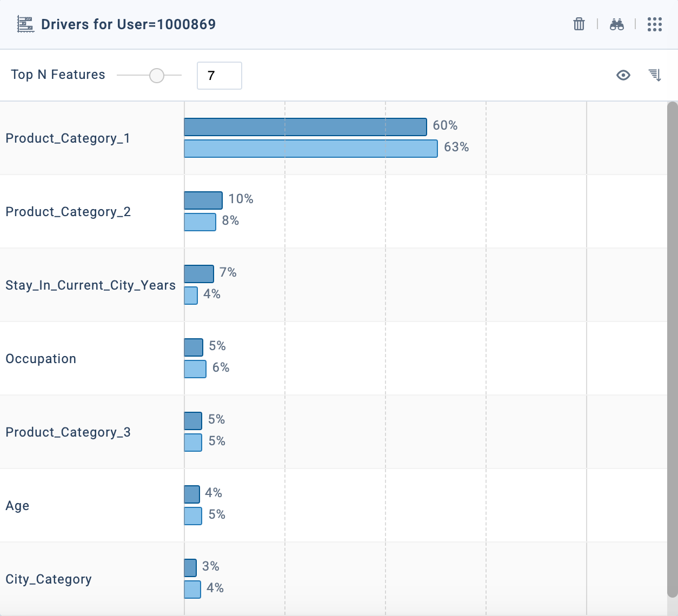Click the trash delete icon
678x616 pixels.
tap(579, 24)
